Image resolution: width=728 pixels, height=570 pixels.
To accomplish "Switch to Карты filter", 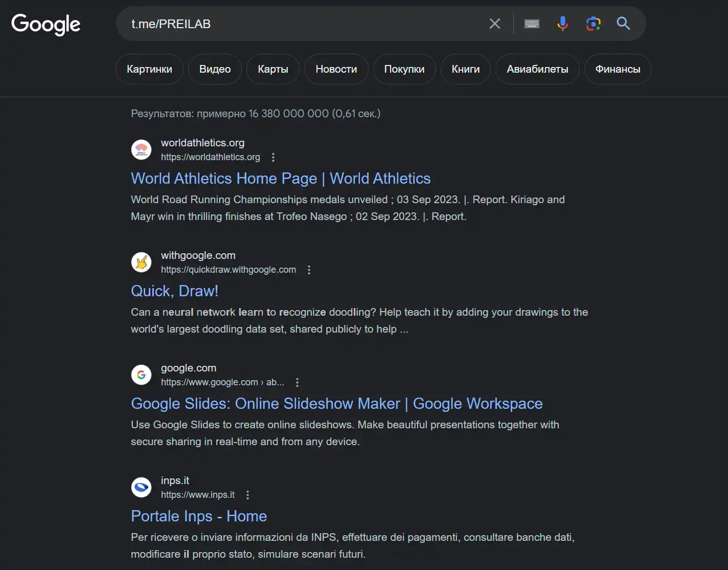I will click(273, 69).
